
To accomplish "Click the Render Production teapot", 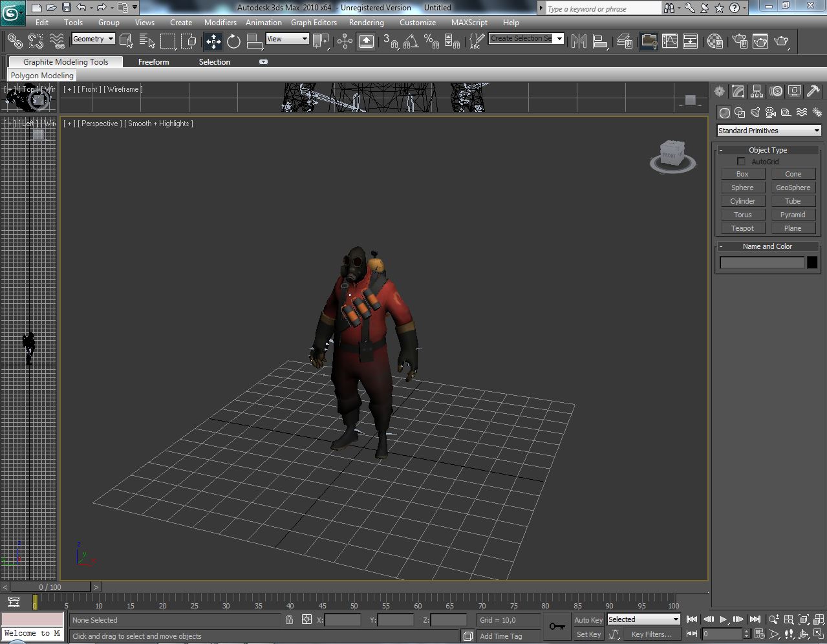I will (782, 41).
